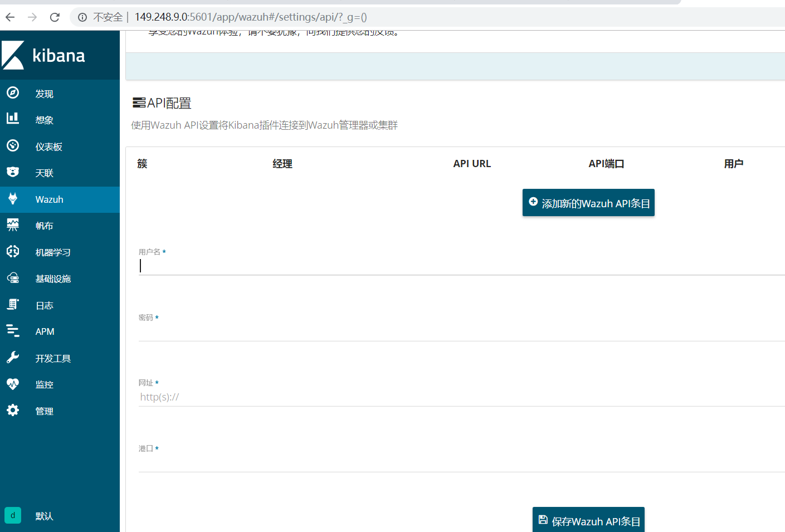Screen dimensions: 785x532
Task: Click 添加新的Wazuh API条目 button
Action: click(x=588, y=203)
